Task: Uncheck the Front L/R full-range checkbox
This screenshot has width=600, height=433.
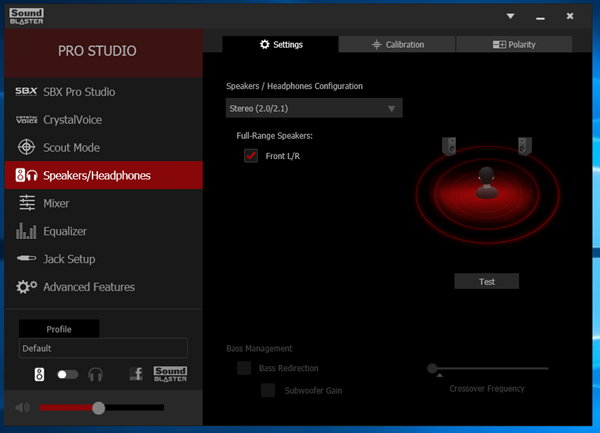Action: click(251, 156)
